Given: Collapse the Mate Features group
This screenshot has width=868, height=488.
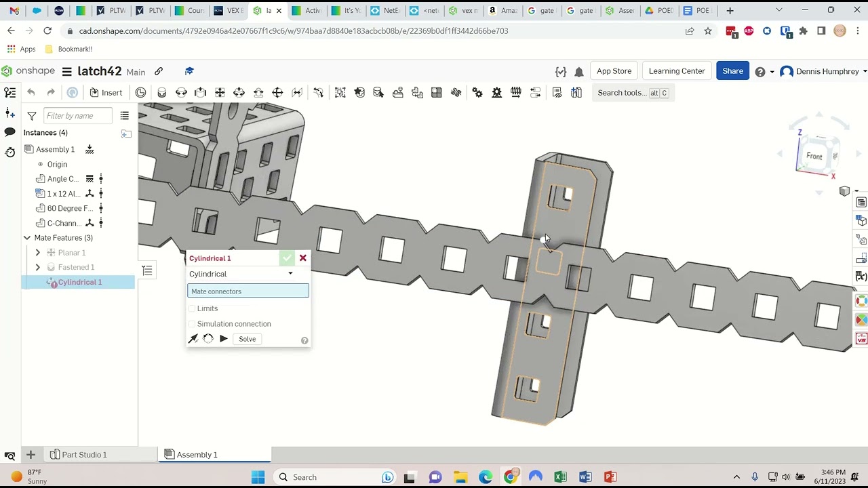Looking at the screenshot, I should (x=27, y=238).
